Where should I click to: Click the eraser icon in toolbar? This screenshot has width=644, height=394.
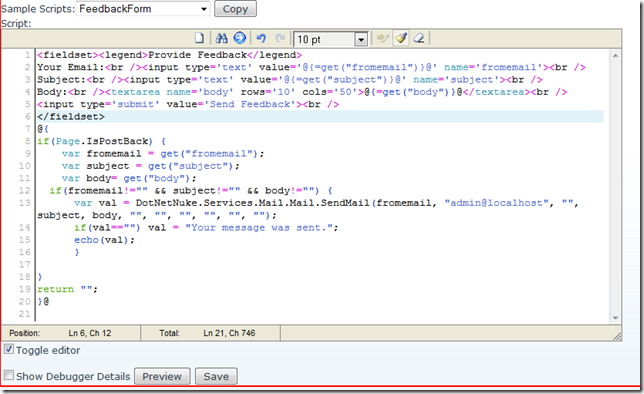[x=419, y=39]
